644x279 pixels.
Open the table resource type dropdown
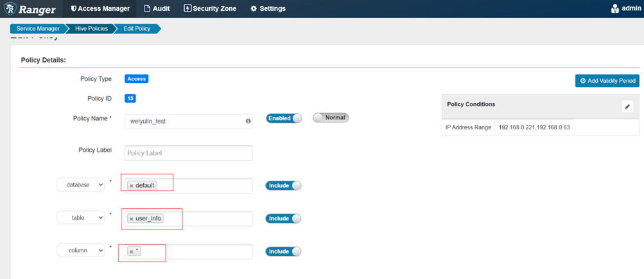(81, 218)
